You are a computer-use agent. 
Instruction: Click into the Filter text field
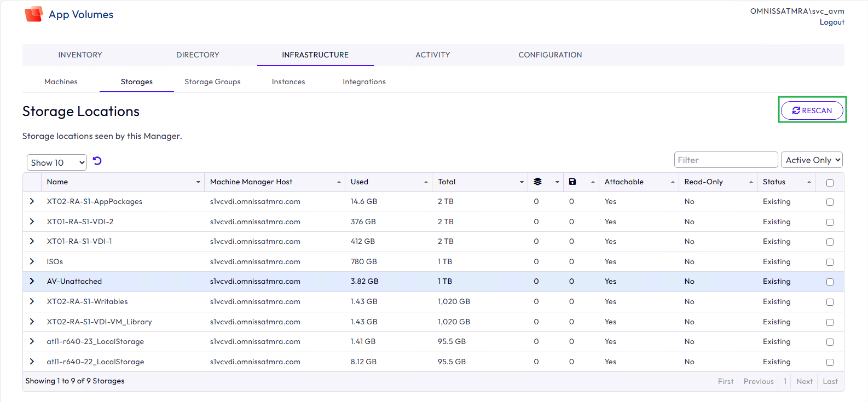pos(725,160)
